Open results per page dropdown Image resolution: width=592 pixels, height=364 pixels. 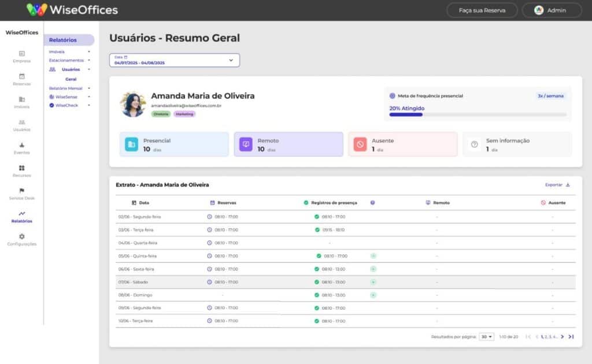click(x=486, y=336)
